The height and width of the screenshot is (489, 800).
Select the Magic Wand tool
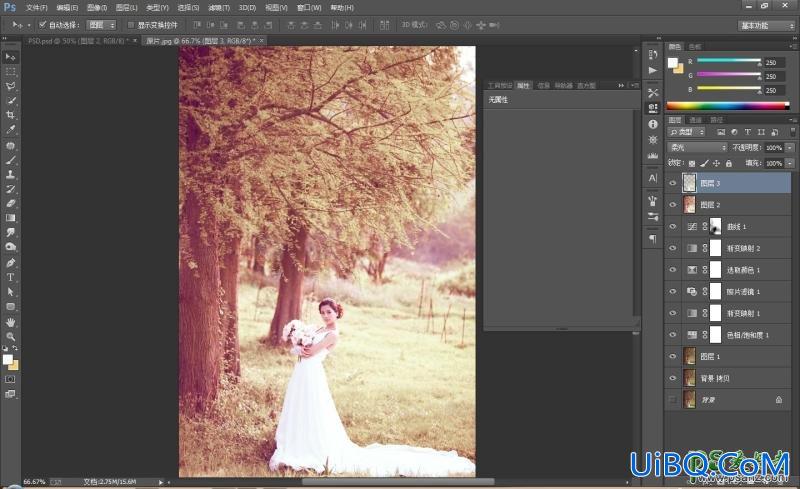[10, 101]
